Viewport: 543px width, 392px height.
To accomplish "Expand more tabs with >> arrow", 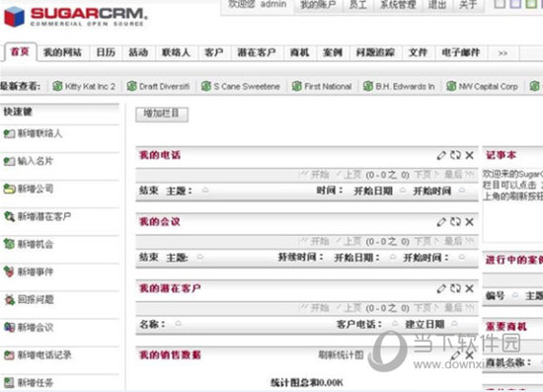I will tap(503, 53).
